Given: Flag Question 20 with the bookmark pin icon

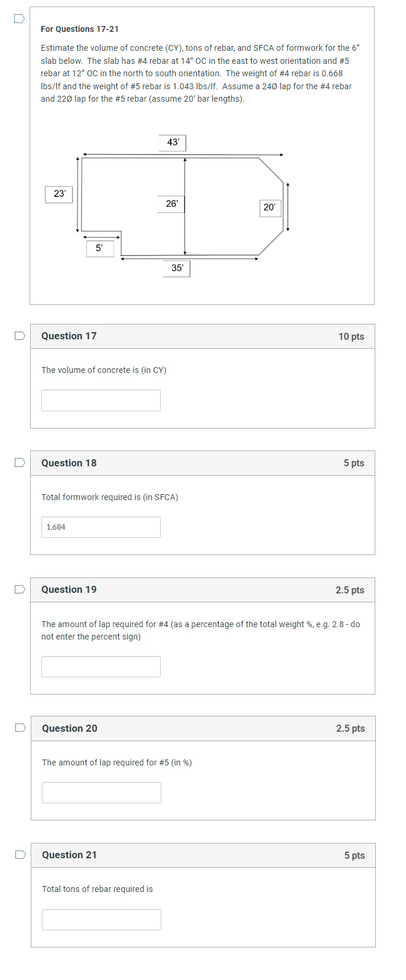Looking at the screenshot, I should [x=20, y=728].
